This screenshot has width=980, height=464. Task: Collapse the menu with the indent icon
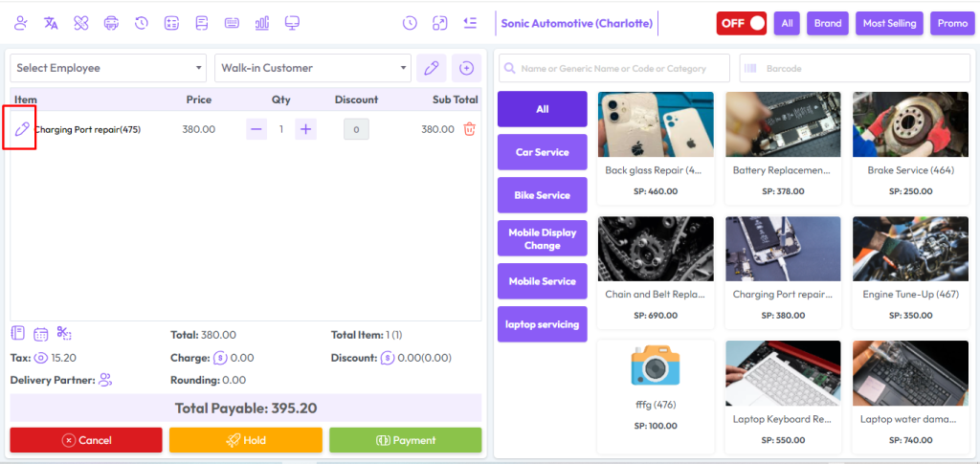(x=470, y=23)
